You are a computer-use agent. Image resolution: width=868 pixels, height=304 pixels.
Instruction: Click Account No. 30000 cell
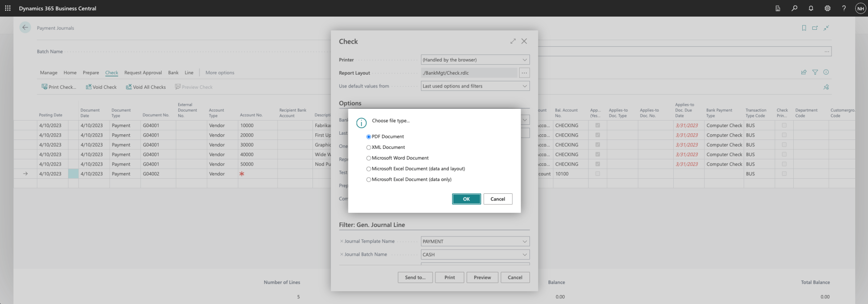258,145
